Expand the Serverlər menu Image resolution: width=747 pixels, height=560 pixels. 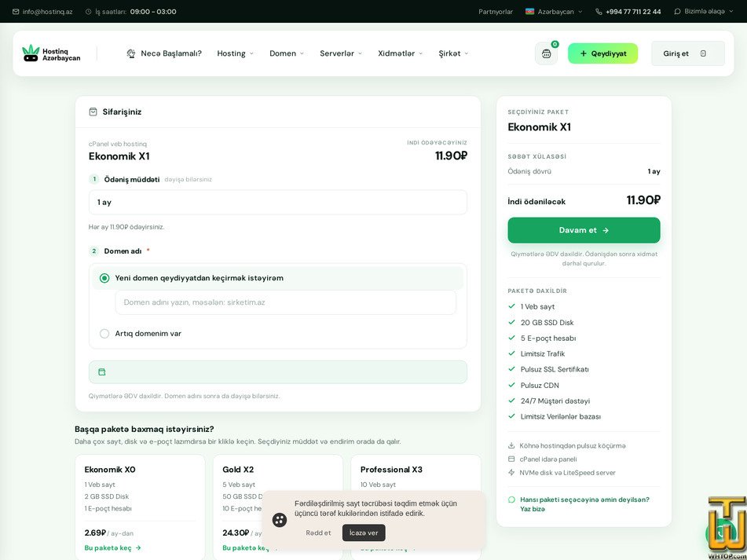pos(341,53)
